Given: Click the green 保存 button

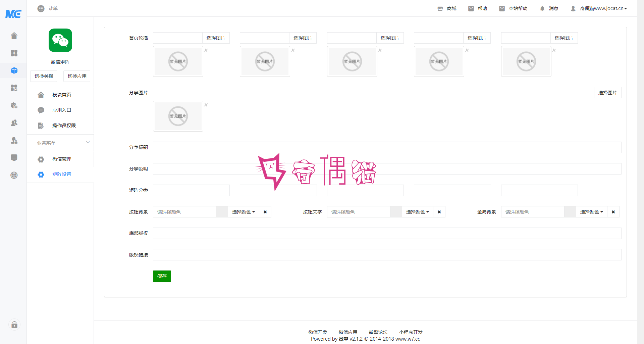Looking at the screenshot, I should [162, 276].
